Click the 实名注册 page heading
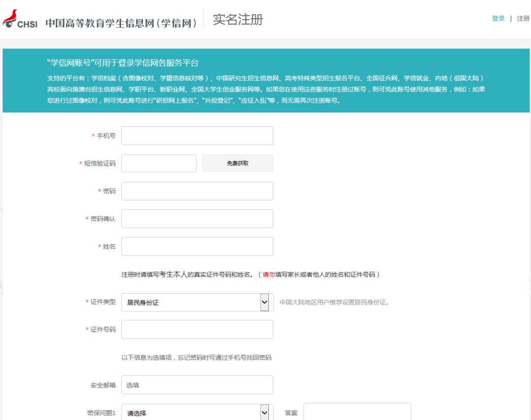The image size is (531, 420). click(238, 20)
